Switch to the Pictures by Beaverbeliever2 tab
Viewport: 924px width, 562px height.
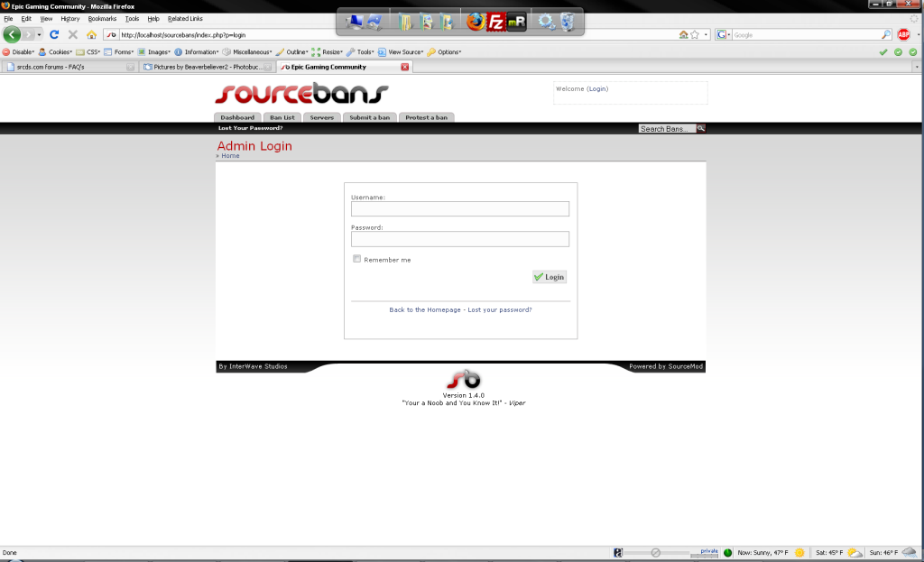tap(207, 67)
